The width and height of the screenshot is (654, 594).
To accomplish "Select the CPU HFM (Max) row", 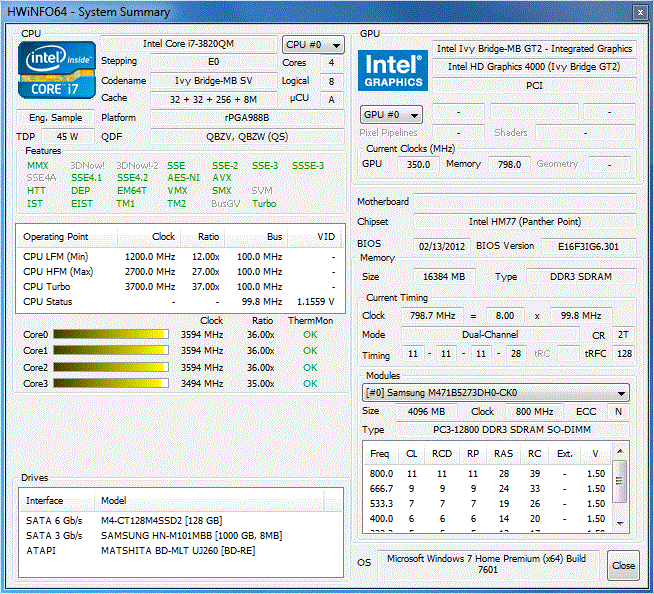I will (x=180, y=272).
